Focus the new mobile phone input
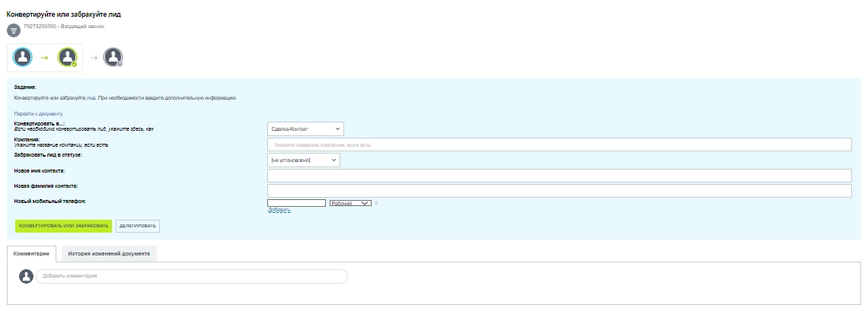 pos(296,203)
